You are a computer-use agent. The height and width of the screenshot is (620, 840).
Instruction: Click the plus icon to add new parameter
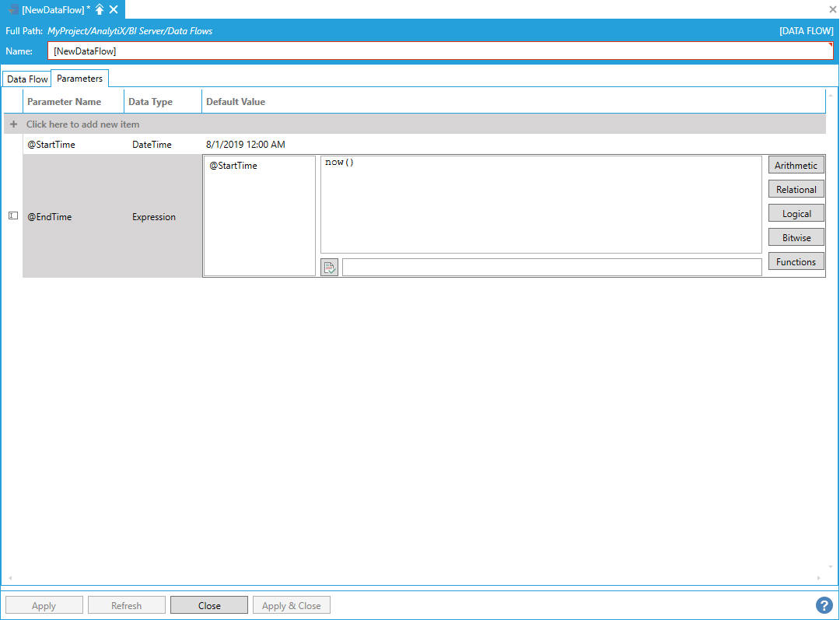pos(13,124)
